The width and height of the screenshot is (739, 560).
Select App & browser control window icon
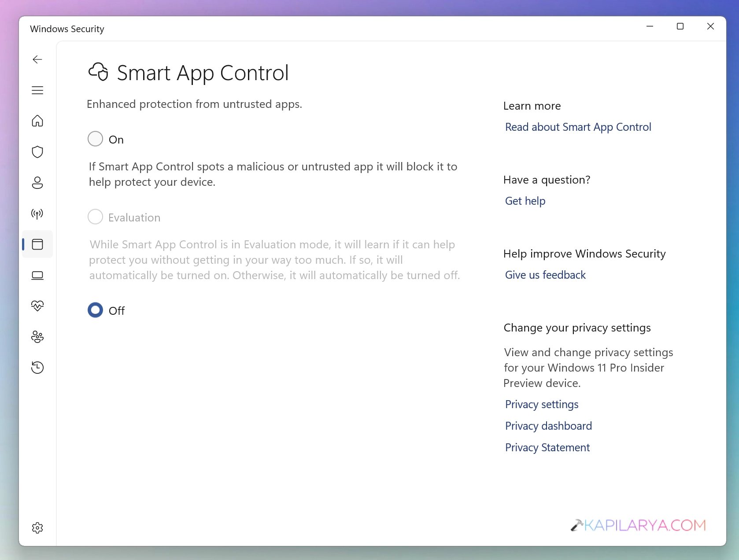tap(37, 244)
